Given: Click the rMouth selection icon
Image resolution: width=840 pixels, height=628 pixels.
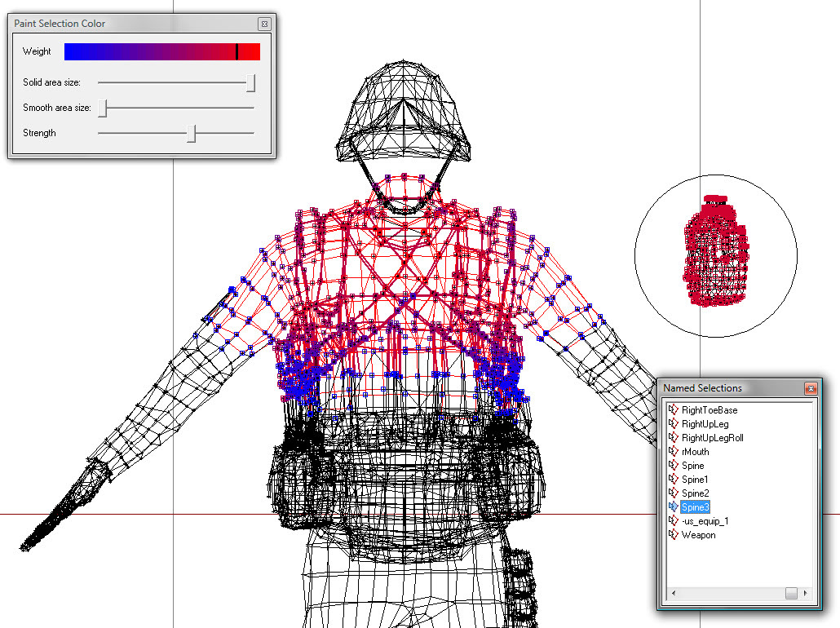Looking at the screenshot, I should pos(673,452).
